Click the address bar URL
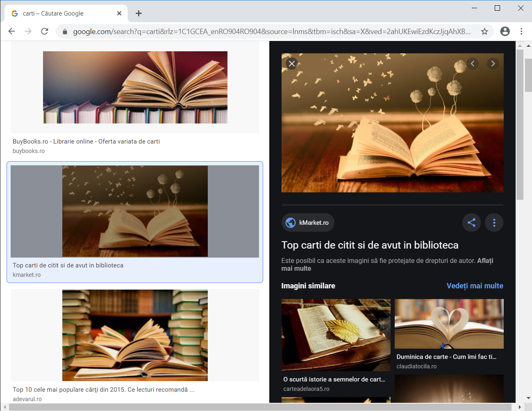This screenshot has width=532, height=411. coord(271,32)
